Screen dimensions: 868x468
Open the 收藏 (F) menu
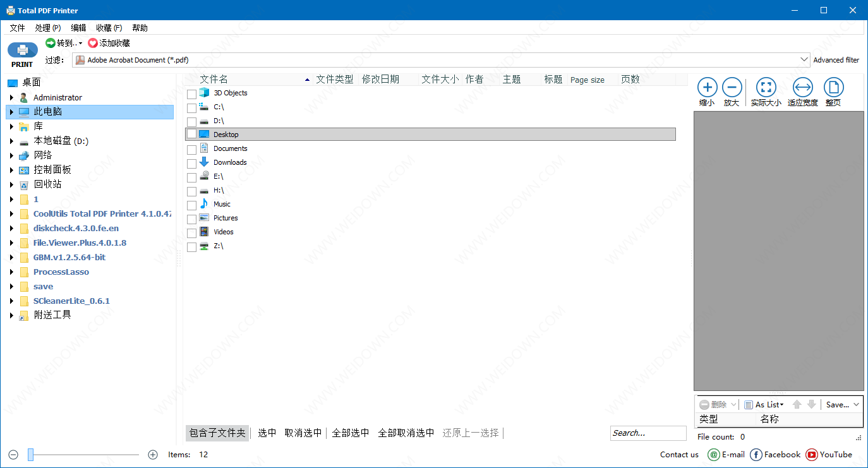click(109, 28)
